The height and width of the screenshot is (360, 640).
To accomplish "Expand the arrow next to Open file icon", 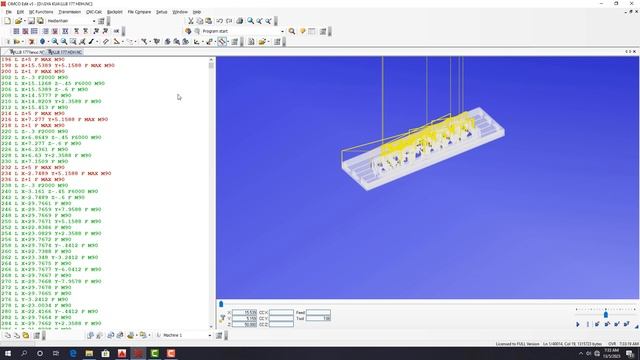I will point(24,21).
